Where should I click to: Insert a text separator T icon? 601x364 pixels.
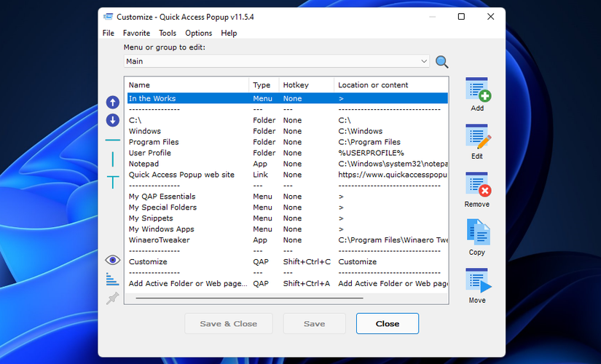pyautogui.click(x=113, y=182)
